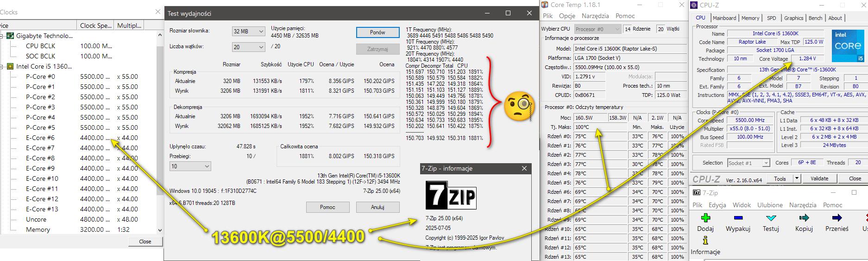Open the Opcje menu in Core Temp
This screenshot has width=868, height=261.
[x=567, y=16]
